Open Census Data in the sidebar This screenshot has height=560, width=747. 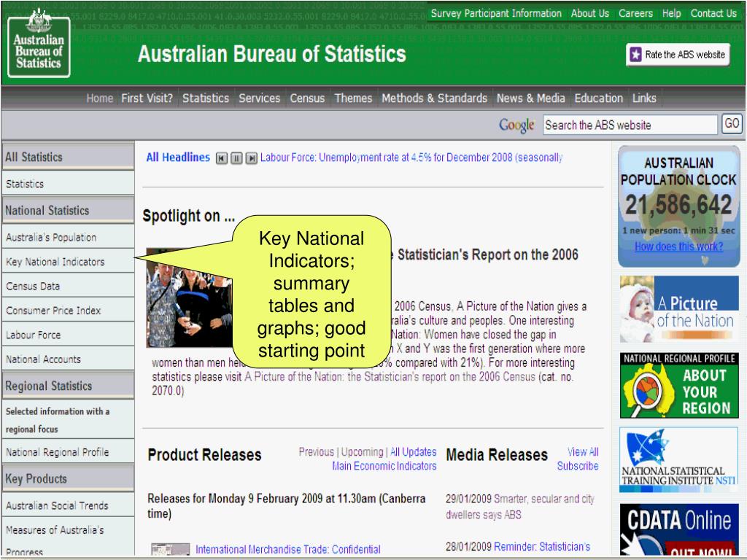pyautogui.click(x=68, y=286)
